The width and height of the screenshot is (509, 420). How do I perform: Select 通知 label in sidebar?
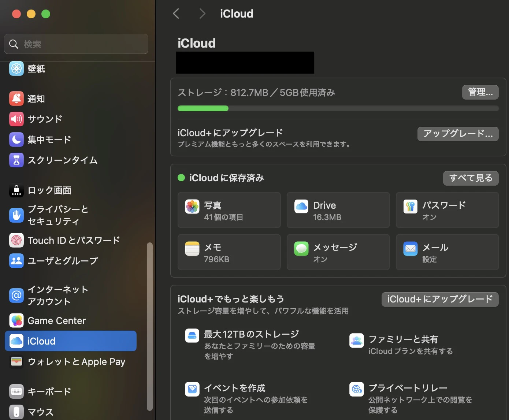tap(36, 99)
